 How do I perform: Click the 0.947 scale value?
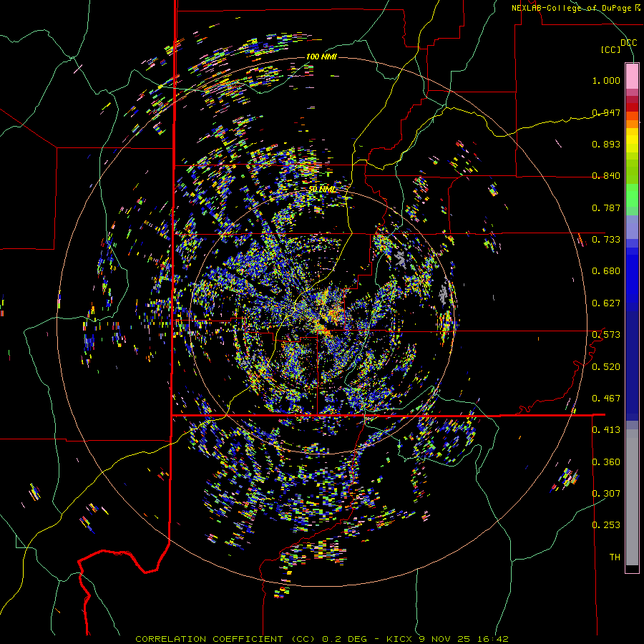(x=606, y=112)
